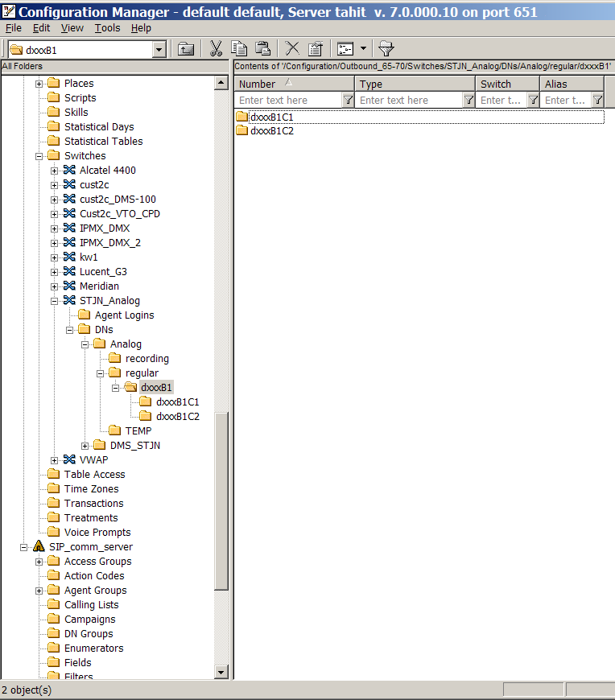Click the Number filter text field

(288, 101)
